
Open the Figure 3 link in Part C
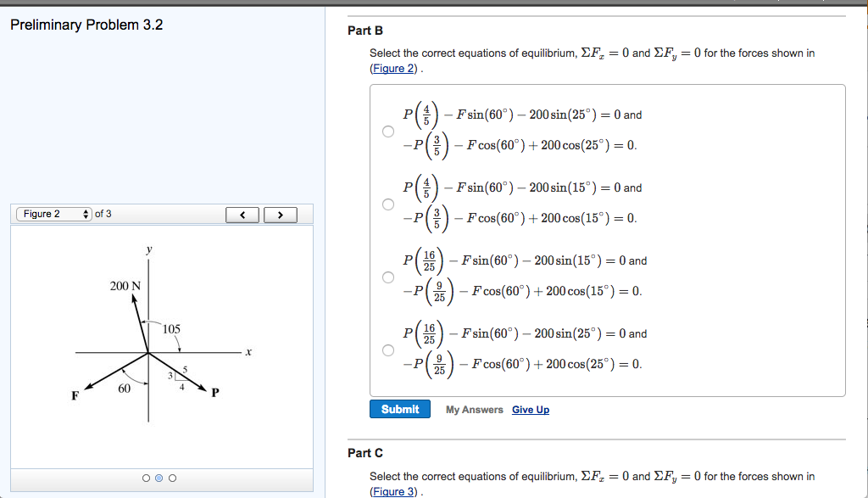click(x=392, y=490)
